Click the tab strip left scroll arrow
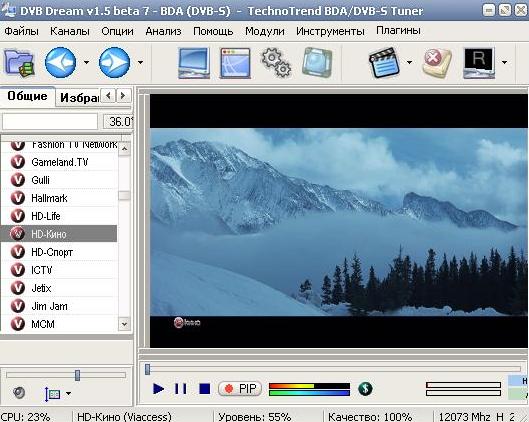This screenshot has width=529, height=422. click(x=109, y=96)
